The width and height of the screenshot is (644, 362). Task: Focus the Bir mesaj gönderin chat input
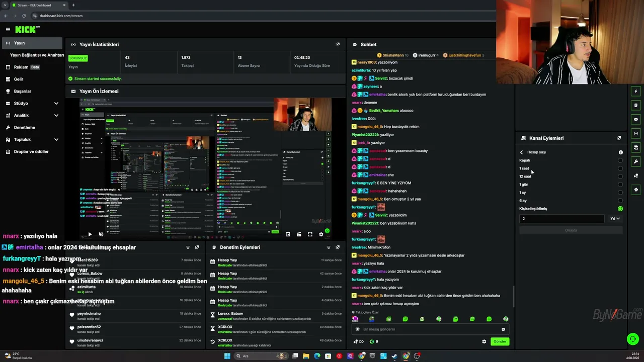tap(430, 329)
